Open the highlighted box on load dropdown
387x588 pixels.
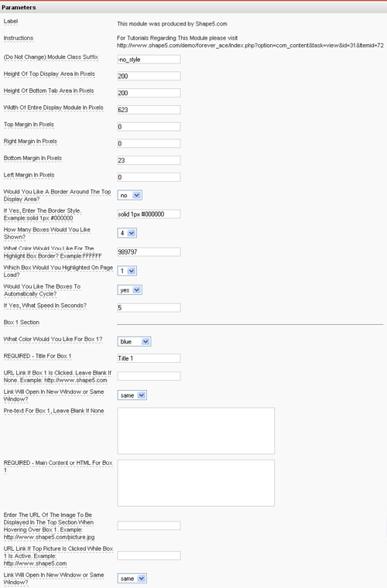click(127, 271)
